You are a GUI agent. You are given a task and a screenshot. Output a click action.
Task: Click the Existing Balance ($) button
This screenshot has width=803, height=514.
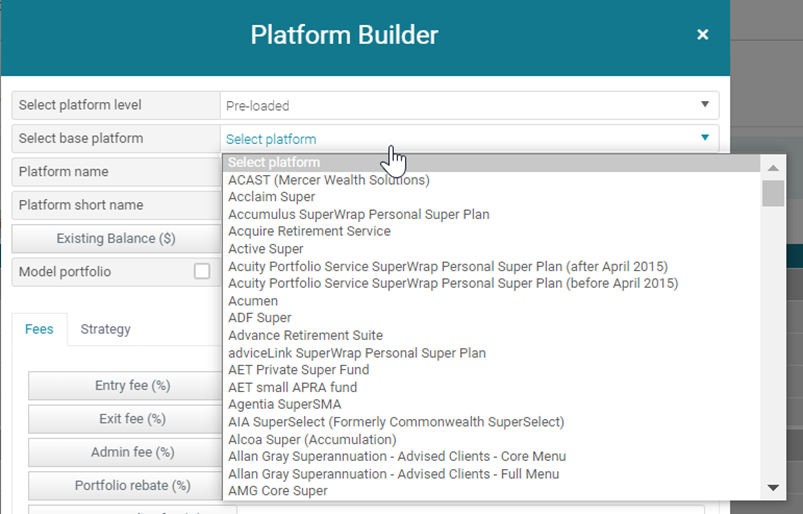click(x=116, y=239)
